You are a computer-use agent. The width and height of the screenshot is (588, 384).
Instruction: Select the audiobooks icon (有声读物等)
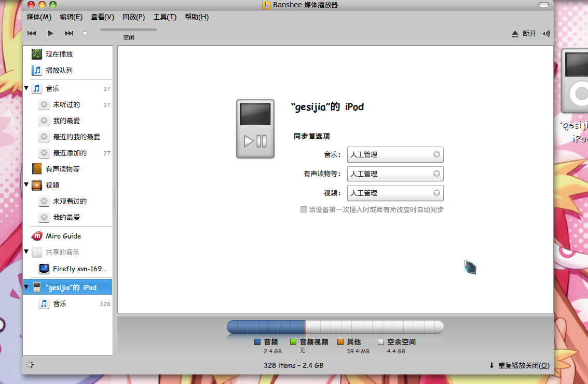click(x=37, y=169)
